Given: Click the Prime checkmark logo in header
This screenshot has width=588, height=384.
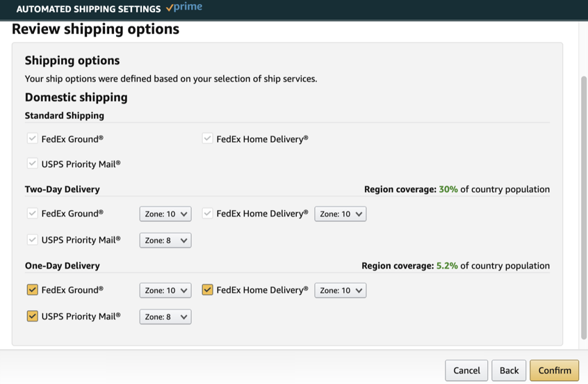Looking at the screenshot, I should [184, 8].
